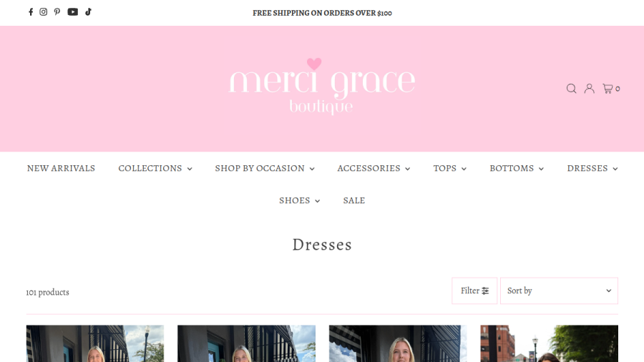
Task: Go to New Arrivals
Action: pos(62,168)
